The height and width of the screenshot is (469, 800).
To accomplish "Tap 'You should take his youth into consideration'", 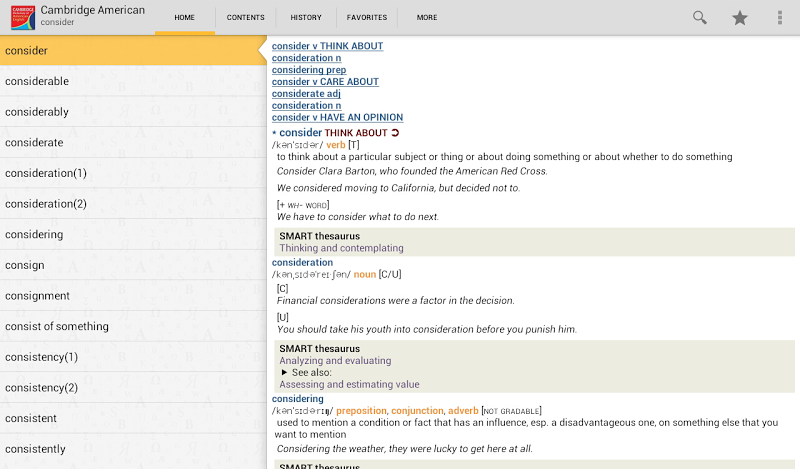I will 427,329.
